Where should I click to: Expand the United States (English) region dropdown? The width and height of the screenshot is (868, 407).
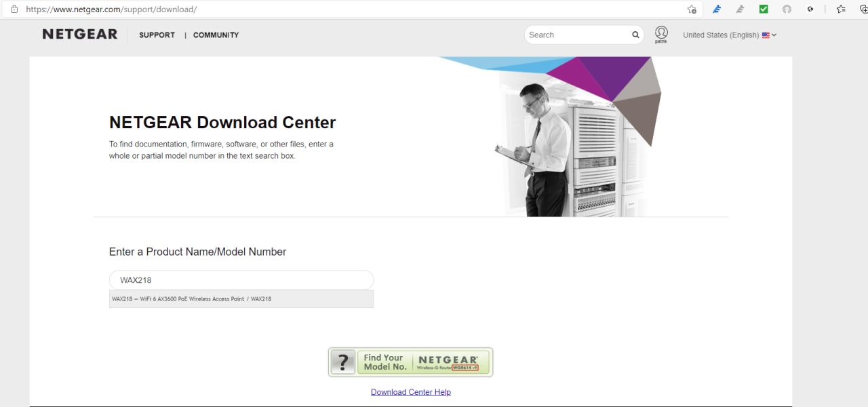click(730, 35)
